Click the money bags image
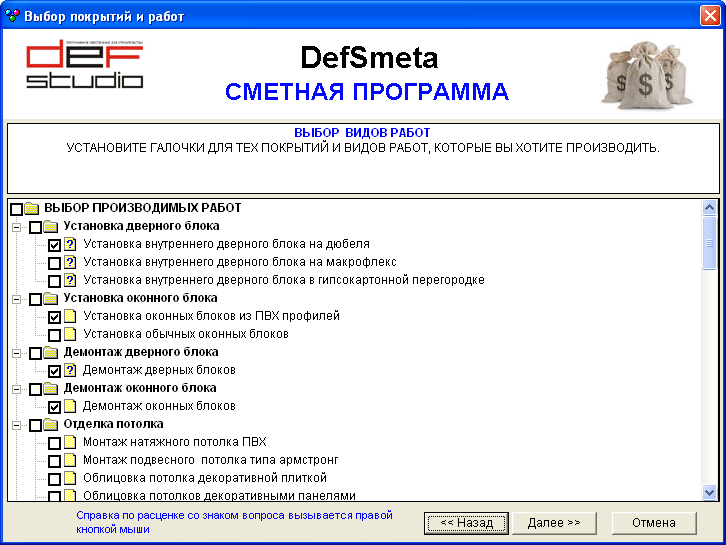This screenshot has width=726, height=545. pyautogui.click(x=647, y=75)
